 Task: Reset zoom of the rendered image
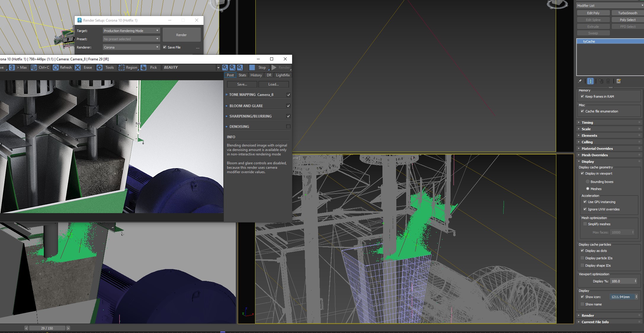pyautogui.click(x=240, y=67)
